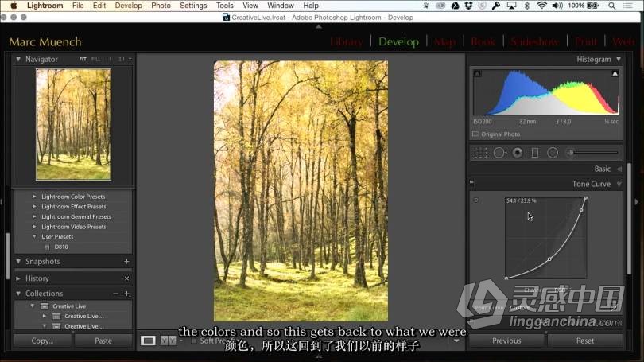Screen dimensions: 644x362
Task: Expand Lightroom General Presets folder
Action: coord(34,216)
